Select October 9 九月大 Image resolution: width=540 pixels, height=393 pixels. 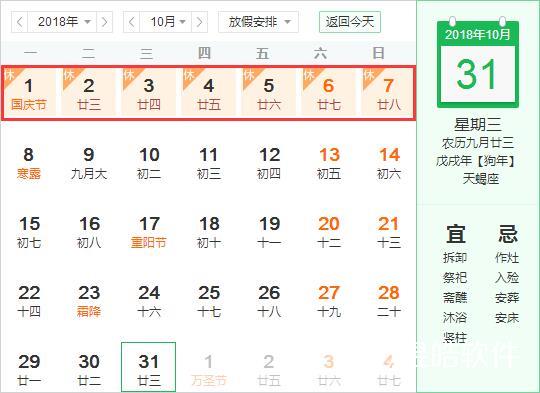coord(89,163)
